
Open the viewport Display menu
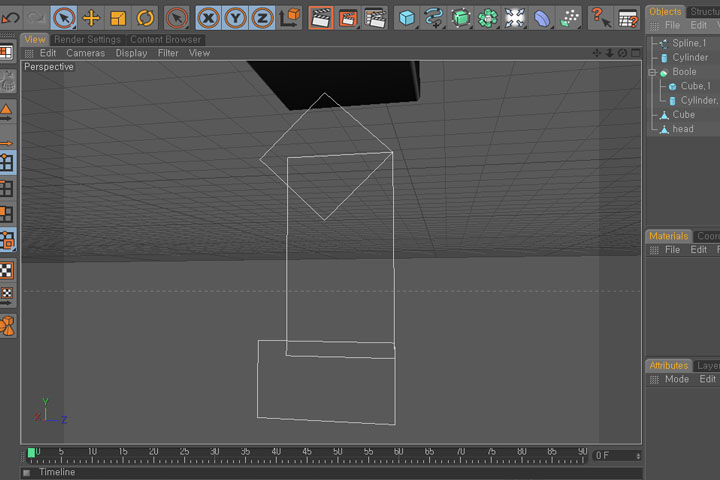[131, 53]
